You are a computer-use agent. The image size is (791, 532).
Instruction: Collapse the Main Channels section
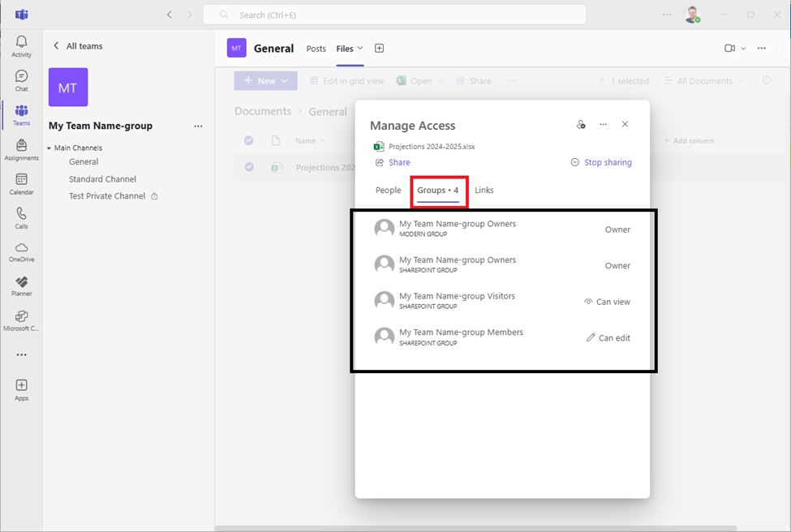coord(49,148)
